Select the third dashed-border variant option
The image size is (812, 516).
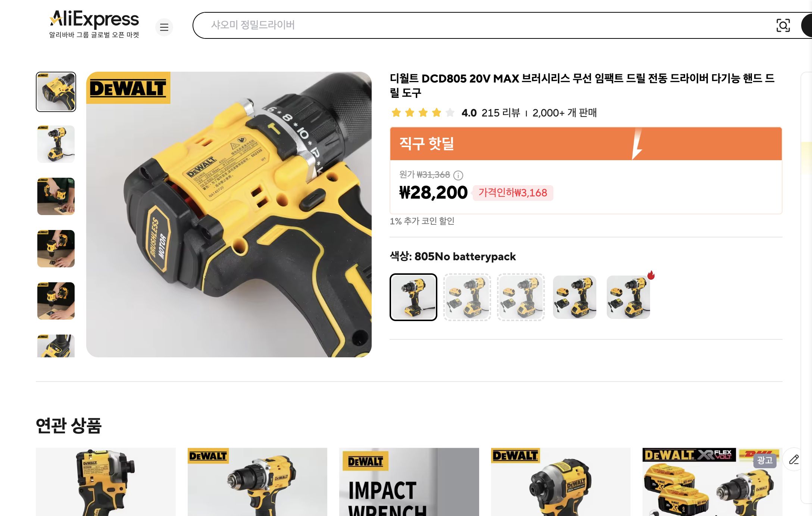pyautogui.click(x=521, y=297)
